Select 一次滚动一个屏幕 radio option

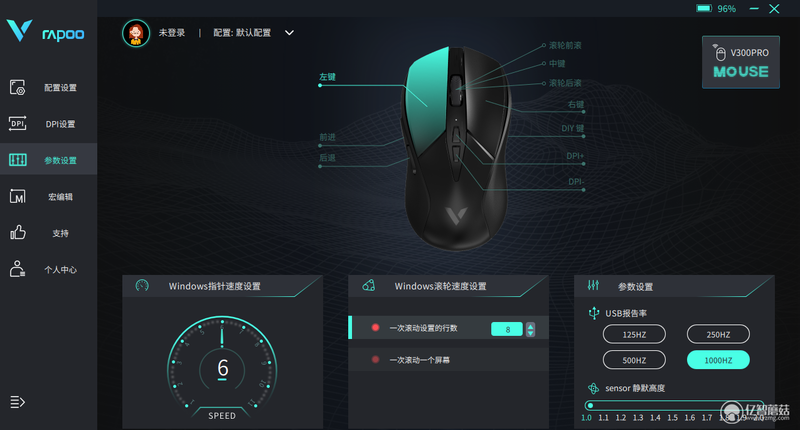click(376, 360)
